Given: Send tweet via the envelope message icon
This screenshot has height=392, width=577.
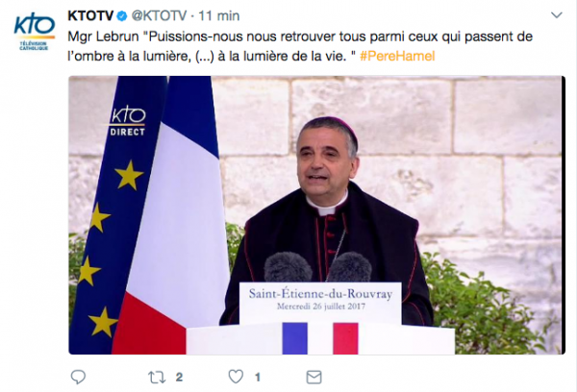Looking at the screenshot, I should click(314, 378).
